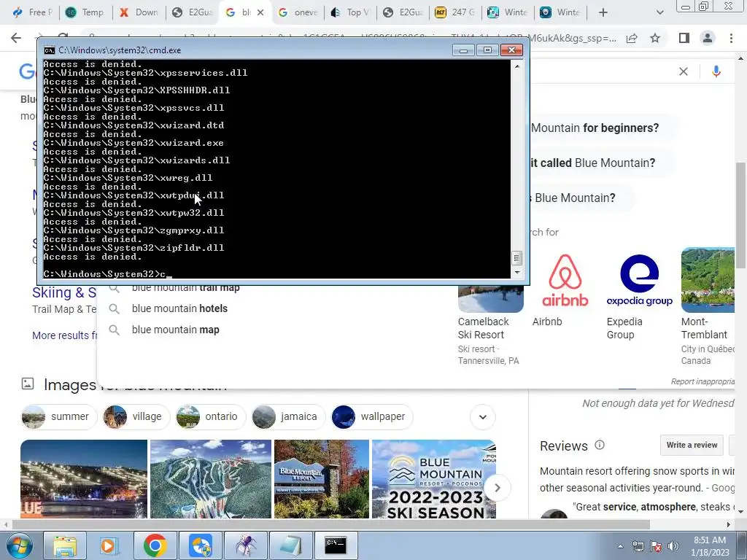Screen dimensions: 747x560
Task: Switch to the first E2Gua tab
Action: point(192,12)
